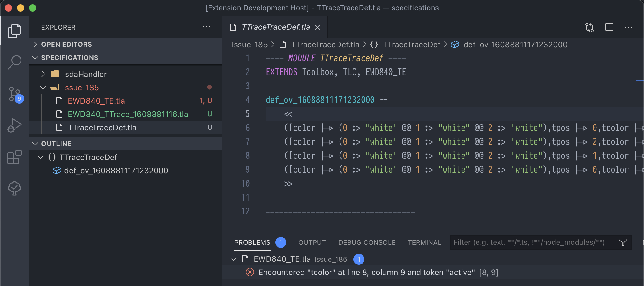The height and width of the screenshot is (286, 644).
Task: Open the Search view in the activity bar
Action: pyautogui.click(x=14, y=62)
